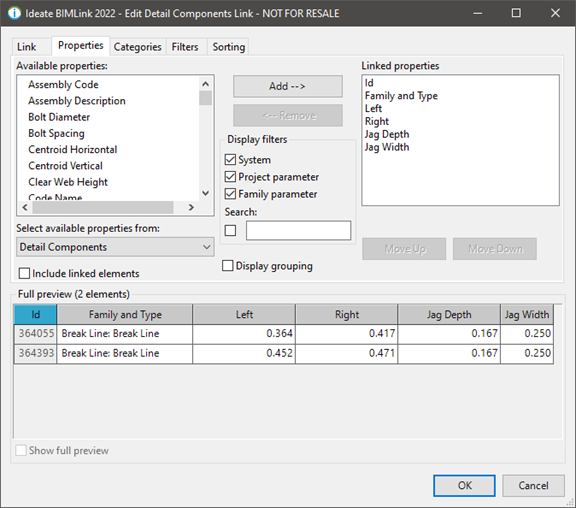The height and width of the screenshot is (508, 576).
Task: Open the Detail Components dropdown
Action: point(115,247)
